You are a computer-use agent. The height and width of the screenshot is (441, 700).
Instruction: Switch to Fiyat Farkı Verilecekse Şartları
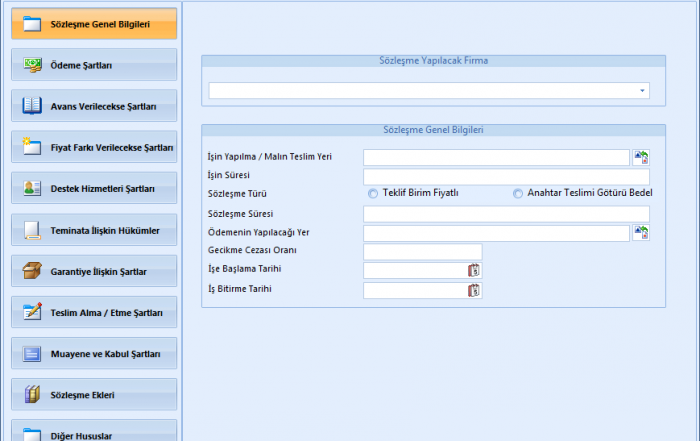coord(94,147)
